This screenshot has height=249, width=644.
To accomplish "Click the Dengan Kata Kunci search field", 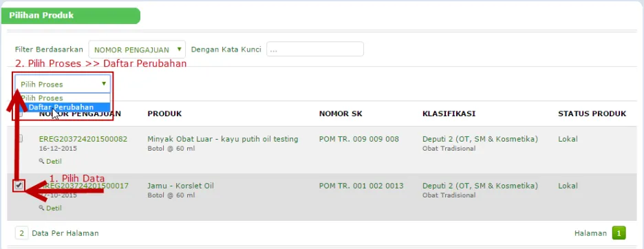I will click(x=315, y=50).
